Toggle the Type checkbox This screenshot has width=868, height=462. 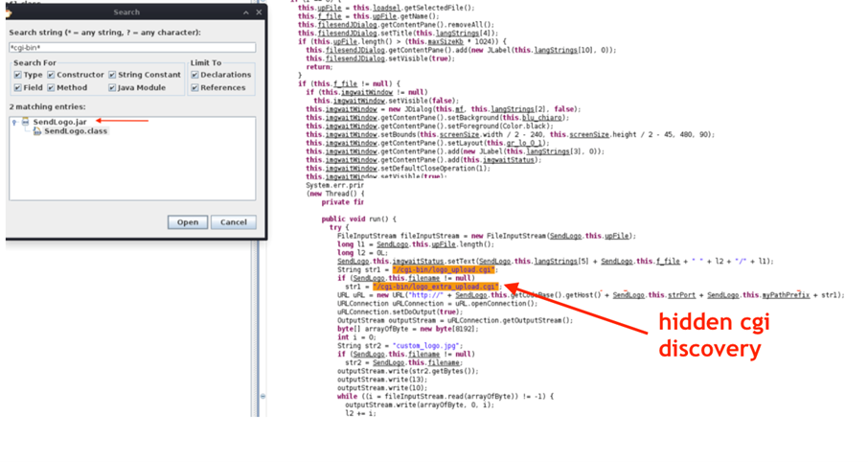click(x=18, y=75)
